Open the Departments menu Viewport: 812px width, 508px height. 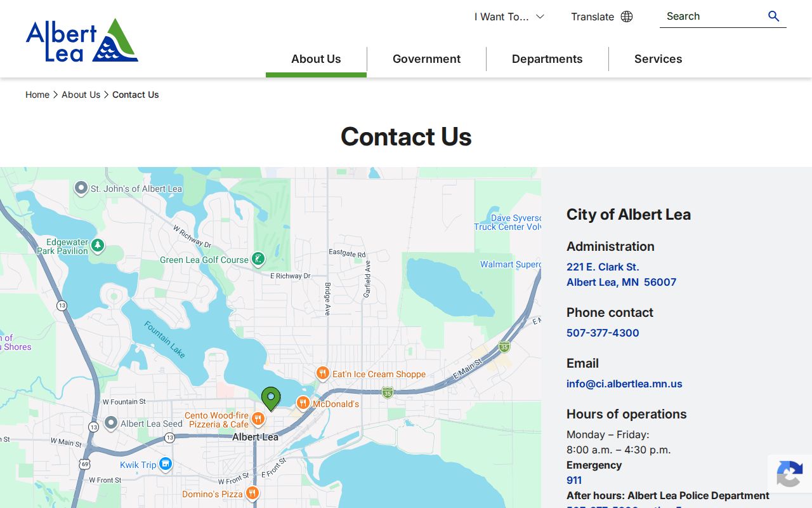coord(547,59)
